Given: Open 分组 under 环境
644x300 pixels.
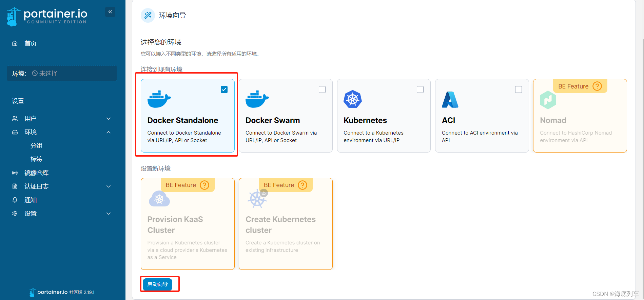Looking at the screenshot, I should (x=37, y=146).
